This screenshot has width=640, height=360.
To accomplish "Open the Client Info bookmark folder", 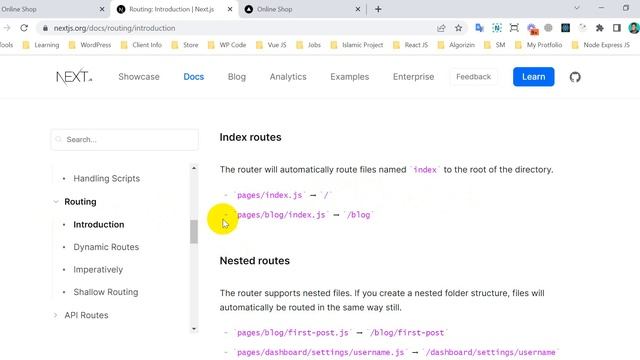I will tap(141, 45).
